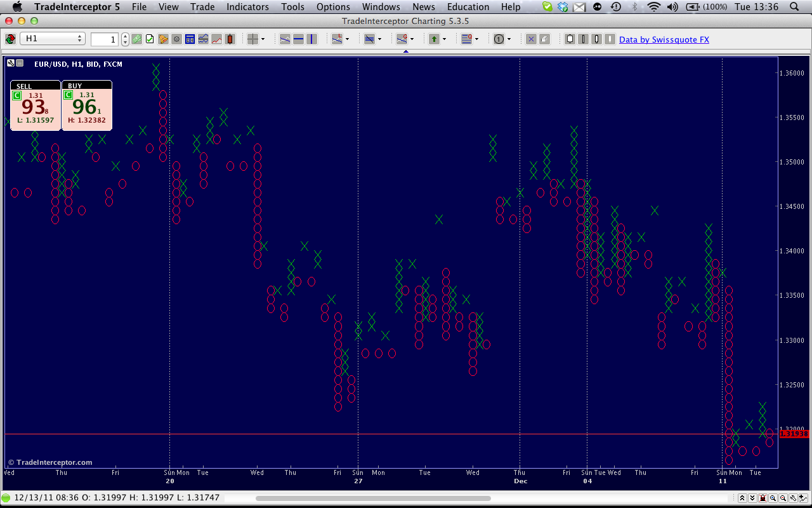This screenshot has width=812, height=508.
Task: Click the double up-chevron button
Action: pyautogui.click(x=742, y=498)
